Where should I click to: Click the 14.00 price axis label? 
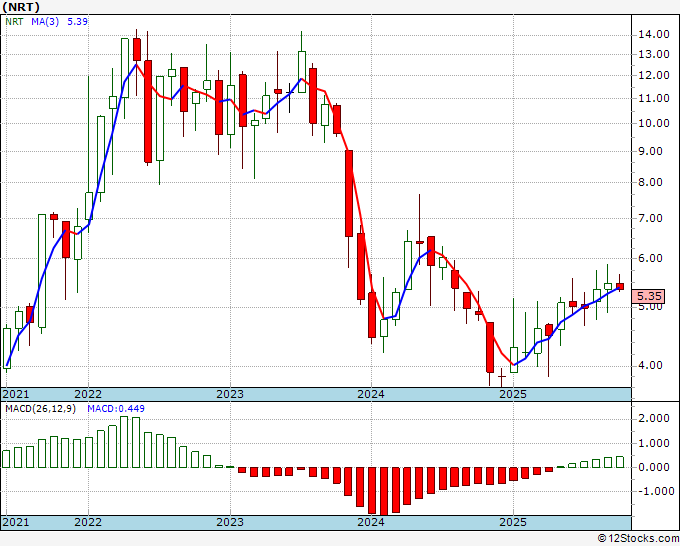click(x=654, y=35)
